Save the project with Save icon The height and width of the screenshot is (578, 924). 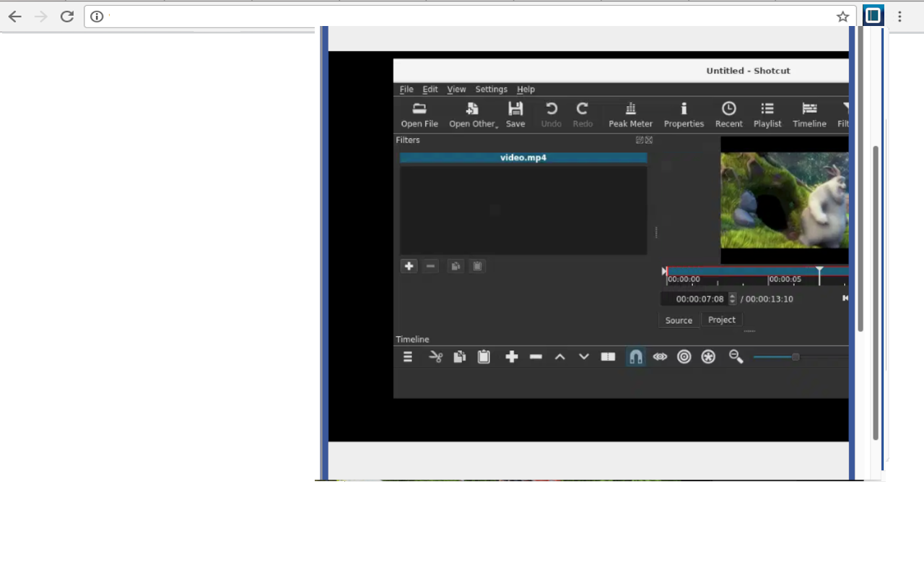(x=515, y=114)
